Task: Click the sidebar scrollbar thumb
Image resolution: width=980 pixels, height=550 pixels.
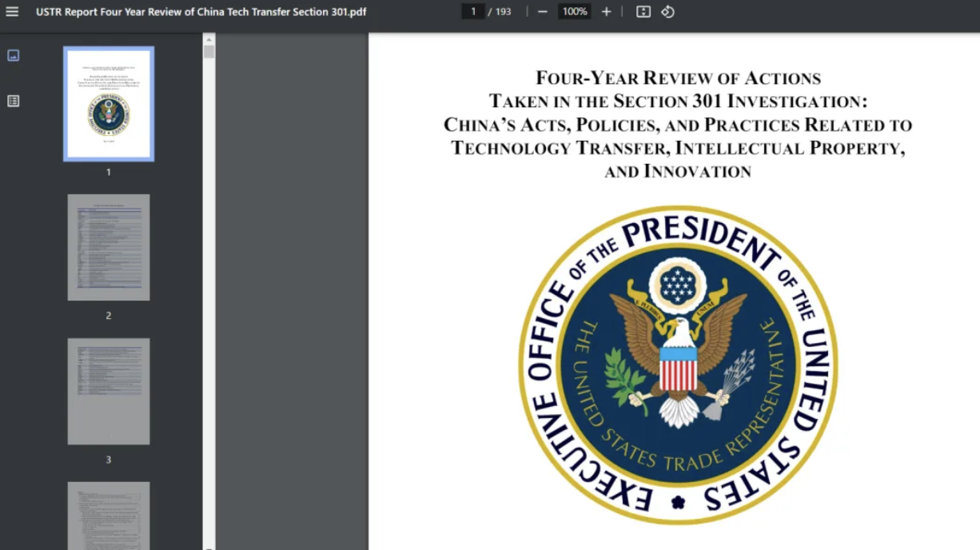Action: (x=209, y=52)
